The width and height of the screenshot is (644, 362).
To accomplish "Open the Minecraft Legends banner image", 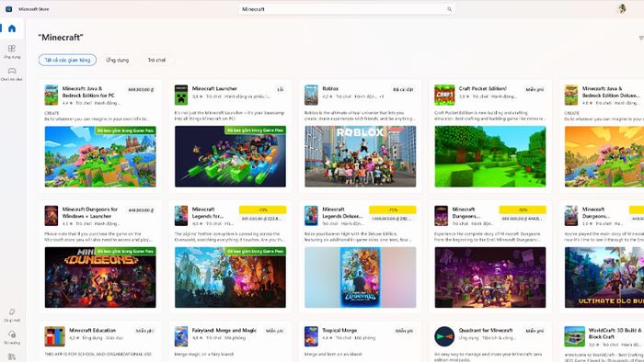I will click(x=230, y=277).
